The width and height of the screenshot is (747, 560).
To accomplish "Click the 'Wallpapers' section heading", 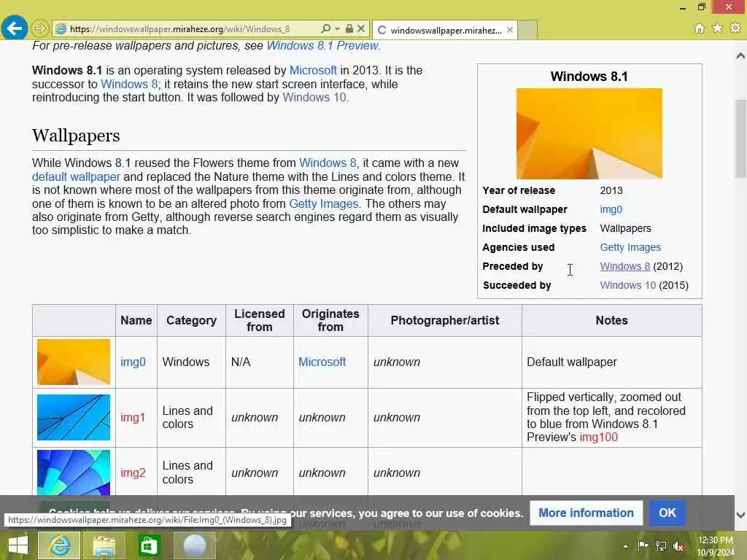I will click(x=76, y=136).
